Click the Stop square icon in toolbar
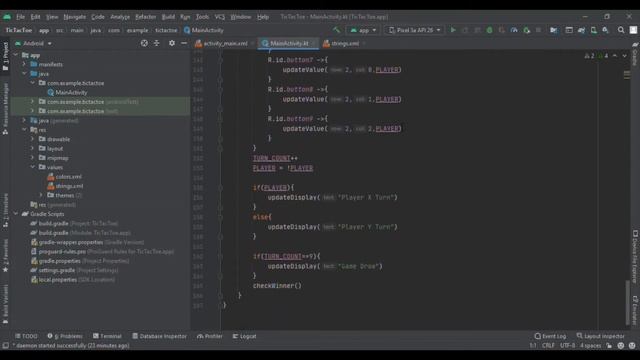 coord(538,30)
